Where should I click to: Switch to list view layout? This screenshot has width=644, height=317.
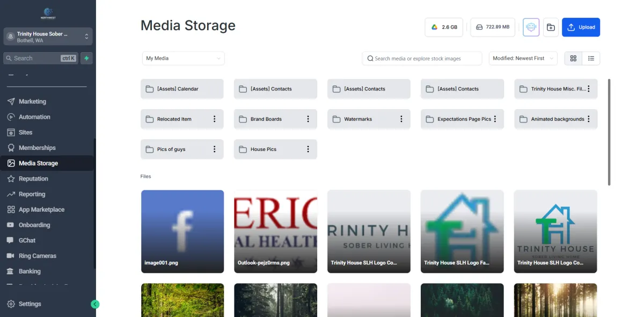pyautogui.click(x=591, y=58)
